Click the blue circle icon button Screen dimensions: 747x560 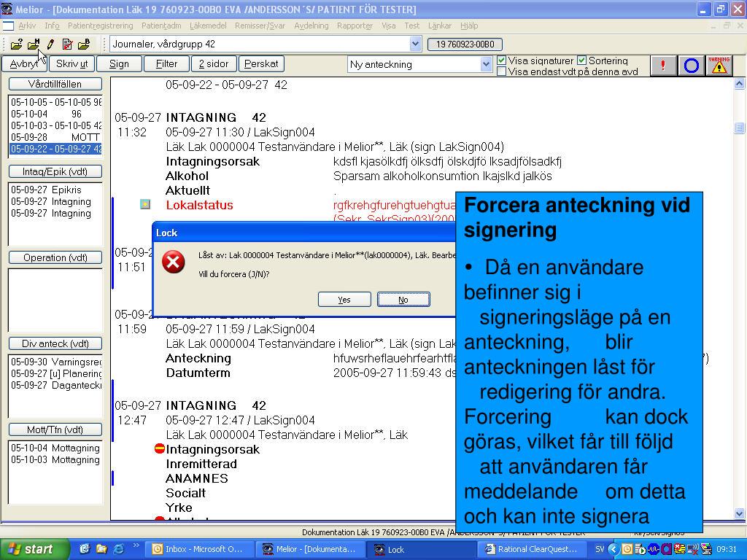click(x=691, y=65)
